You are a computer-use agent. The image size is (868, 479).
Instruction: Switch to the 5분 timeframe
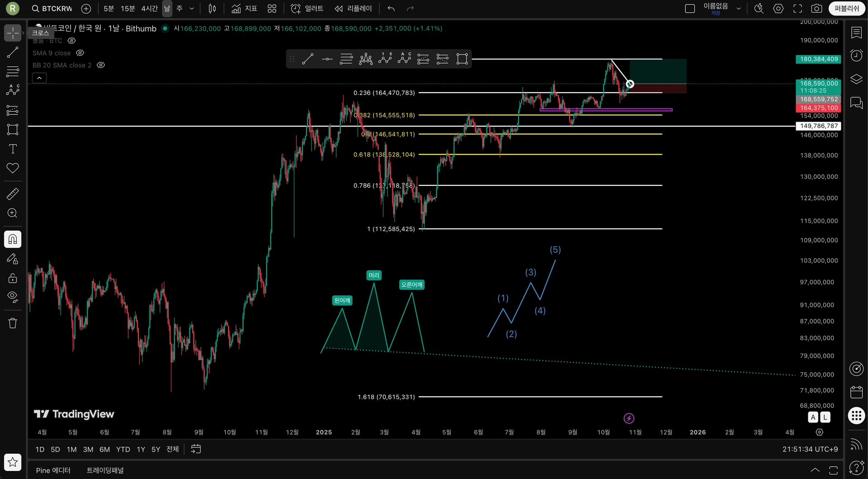108,9
